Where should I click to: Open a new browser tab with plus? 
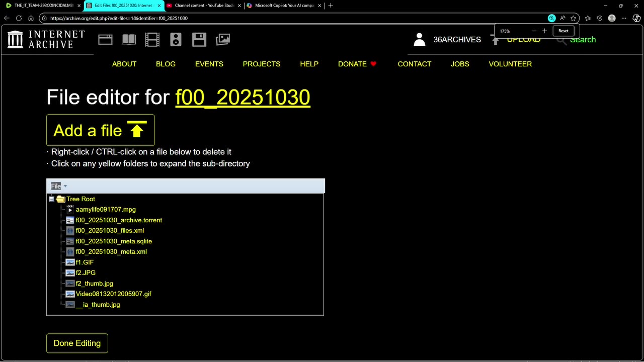click(331, 6)
